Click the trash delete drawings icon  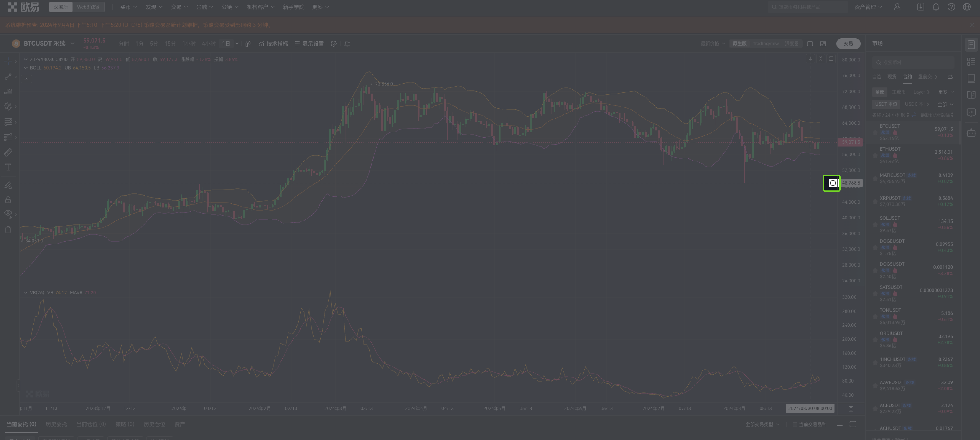(x=8, y=230)
